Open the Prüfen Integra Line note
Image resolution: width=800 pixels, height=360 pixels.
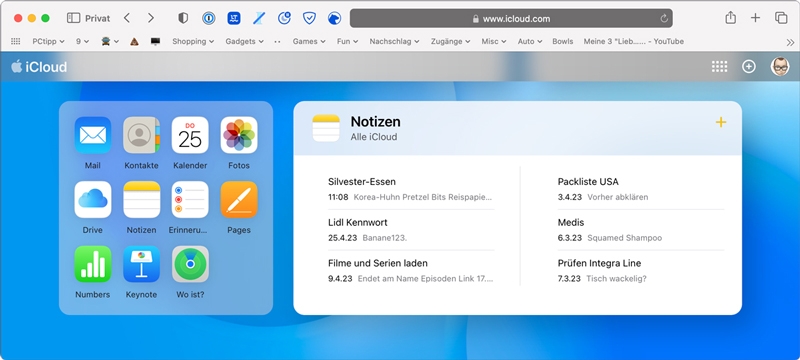point(641,270)
